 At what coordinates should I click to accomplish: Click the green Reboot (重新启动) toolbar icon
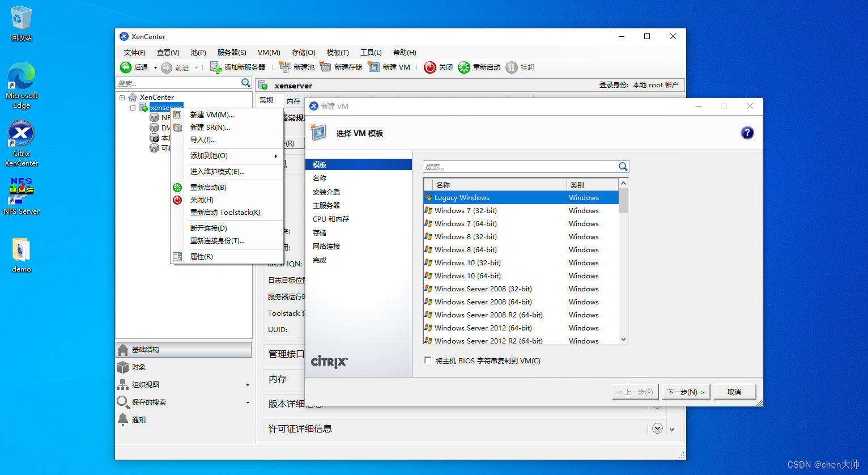[x=464, y=67]
